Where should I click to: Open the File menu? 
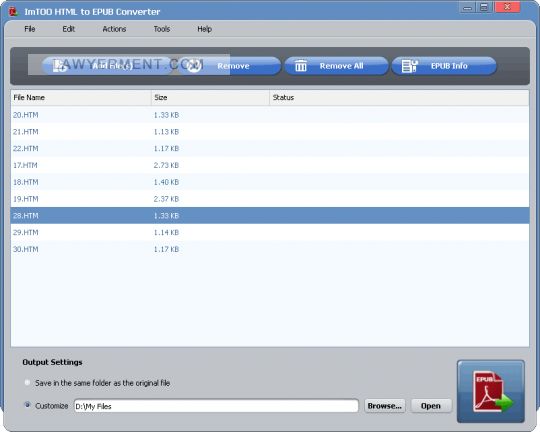(30, 29)
